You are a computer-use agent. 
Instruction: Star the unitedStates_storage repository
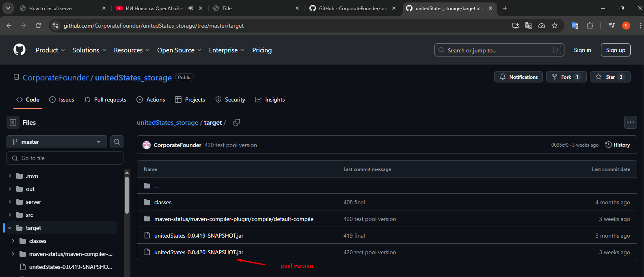click(x=609, y=77)
